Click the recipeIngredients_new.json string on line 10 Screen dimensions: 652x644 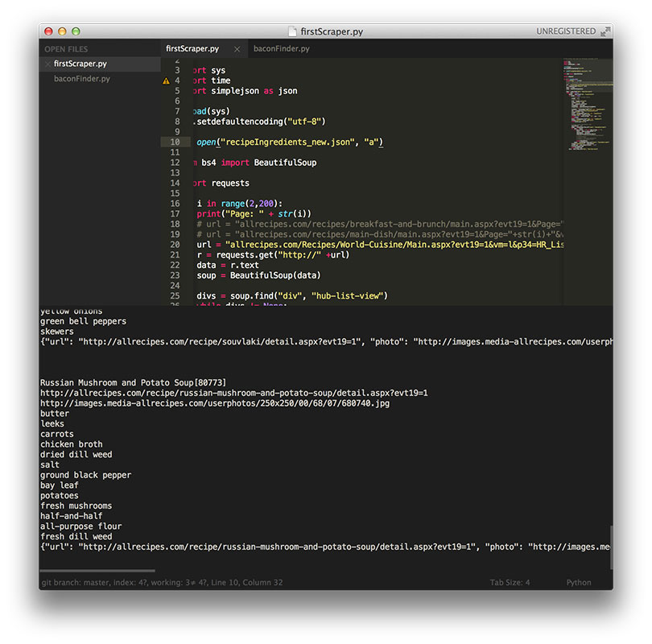(x=287, y=142)
